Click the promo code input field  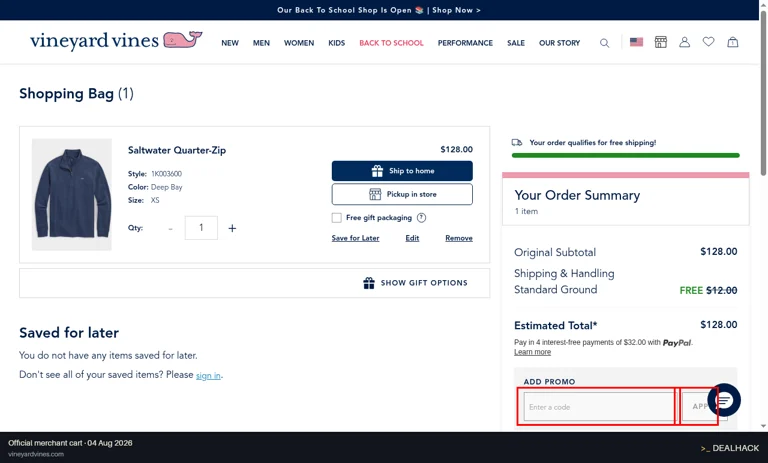(599, 407)
